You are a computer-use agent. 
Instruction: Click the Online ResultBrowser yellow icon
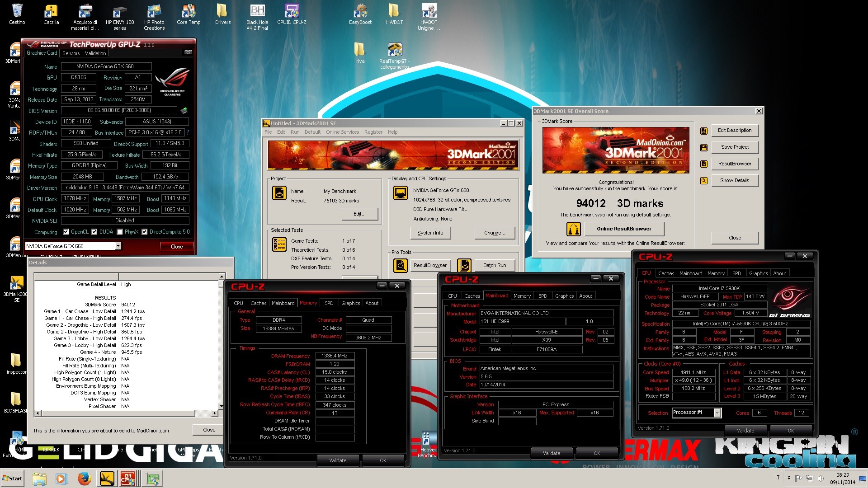click(x=573, y=229)
